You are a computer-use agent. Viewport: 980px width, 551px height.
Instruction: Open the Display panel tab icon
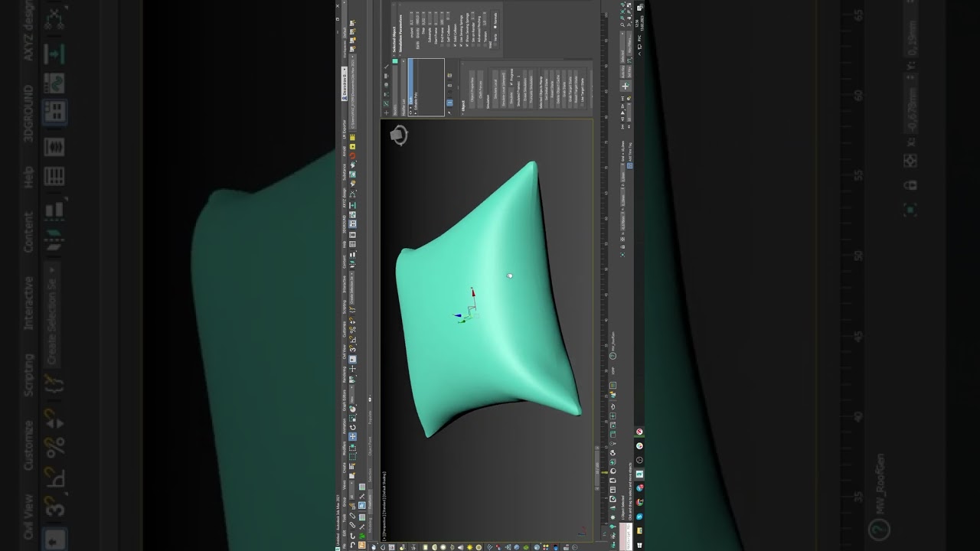(x=387, y=76)
